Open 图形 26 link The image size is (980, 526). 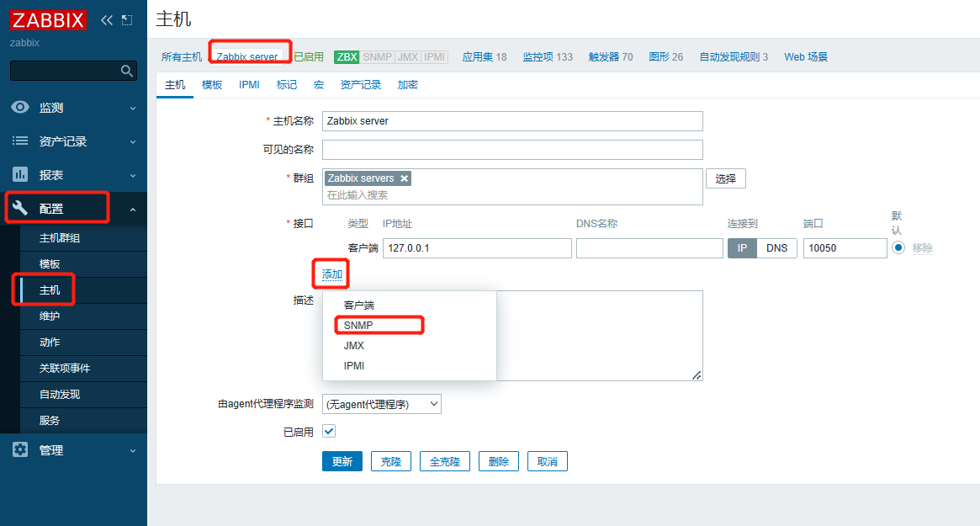pyautogui.click(x=665, y=57)
